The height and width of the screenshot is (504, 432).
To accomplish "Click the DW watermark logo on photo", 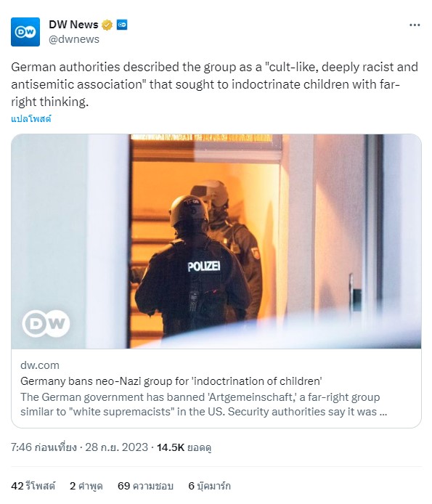I will tap(46, 324).
